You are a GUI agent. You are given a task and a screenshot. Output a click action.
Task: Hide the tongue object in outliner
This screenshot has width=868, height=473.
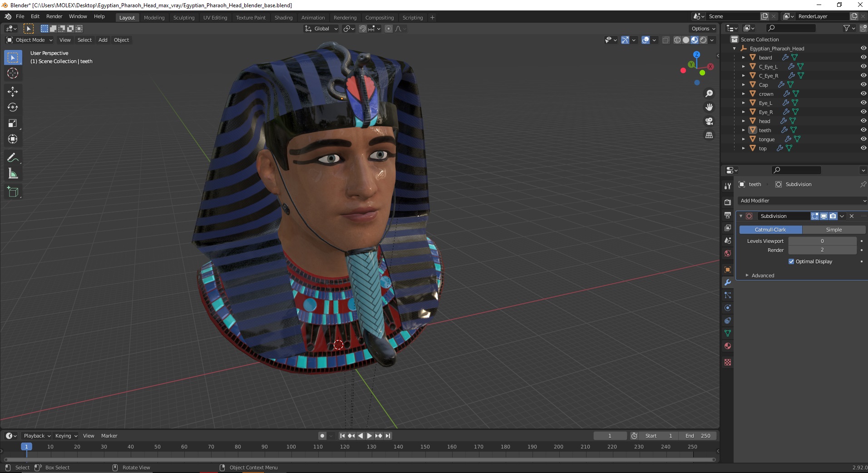[x=863, y=139]
